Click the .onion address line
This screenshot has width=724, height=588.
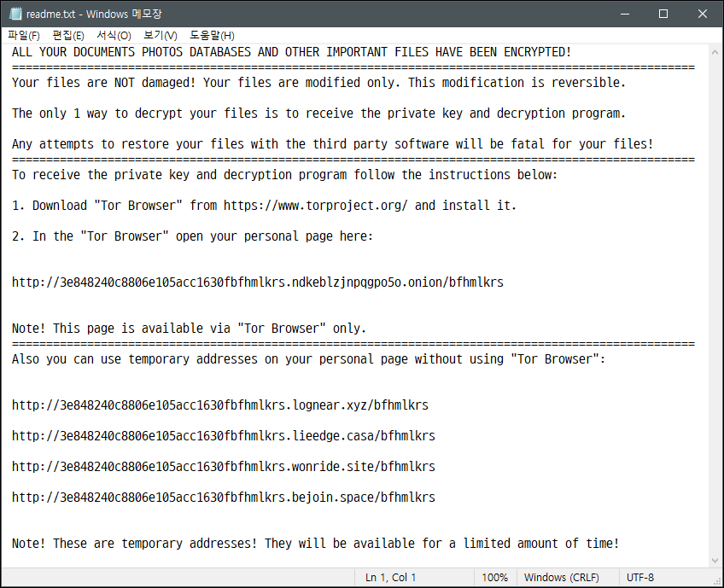258,282
